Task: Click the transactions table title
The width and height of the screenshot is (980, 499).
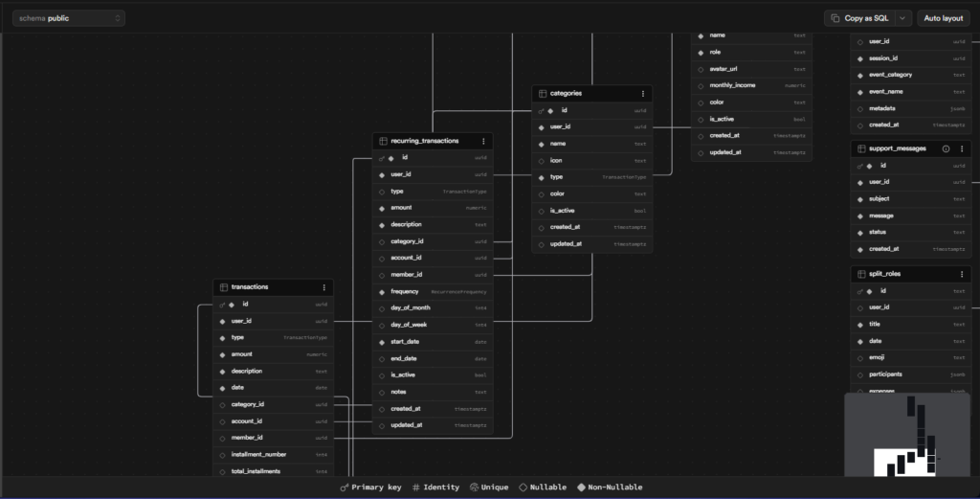Action: point(250,287)
